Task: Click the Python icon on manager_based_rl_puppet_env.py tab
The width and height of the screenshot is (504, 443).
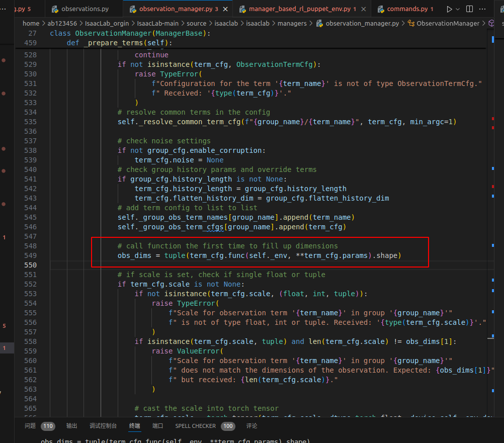Action: (x=242, y=10)
